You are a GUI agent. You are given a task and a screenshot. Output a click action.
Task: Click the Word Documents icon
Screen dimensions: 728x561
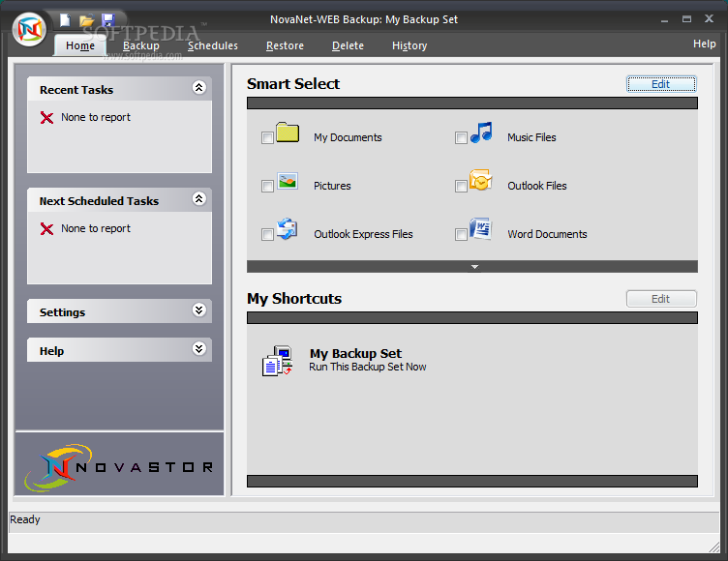point(480,229)
